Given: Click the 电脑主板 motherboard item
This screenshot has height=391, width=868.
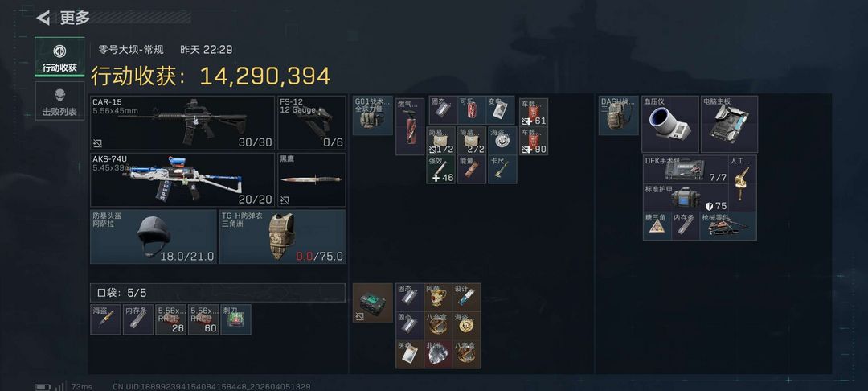Looking at the screenshot, I should tap(729, 124).
